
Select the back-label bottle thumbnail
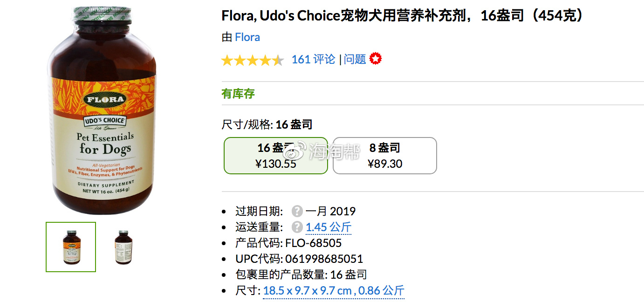click(x=123, y=247)
